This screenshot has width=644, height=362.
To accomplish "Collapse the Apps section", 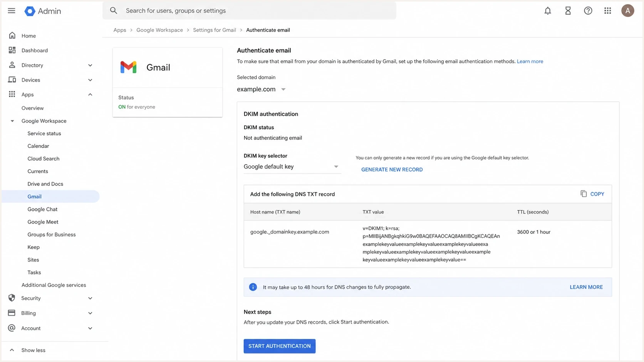I will tap(90, 95).
